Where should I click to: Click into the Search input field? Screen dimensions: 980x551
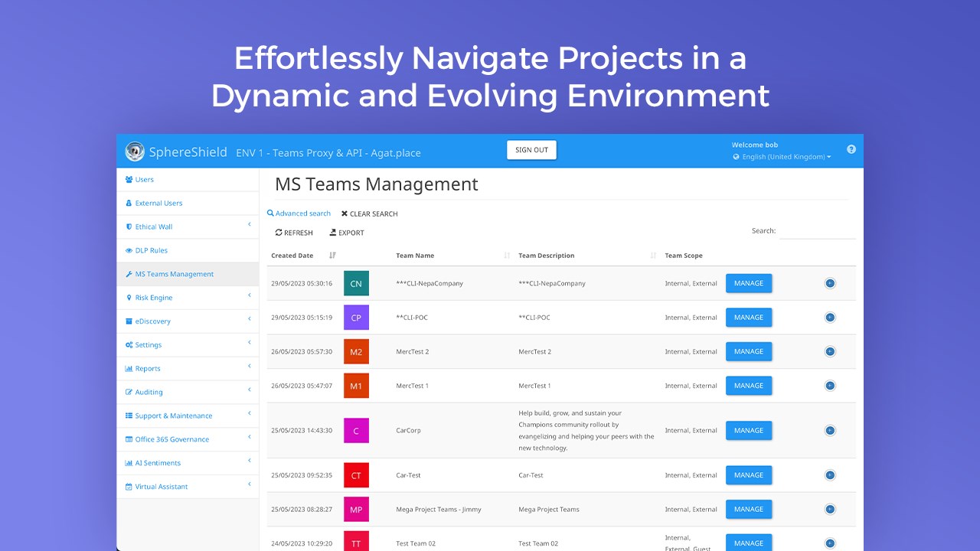(x=818, y=230)
